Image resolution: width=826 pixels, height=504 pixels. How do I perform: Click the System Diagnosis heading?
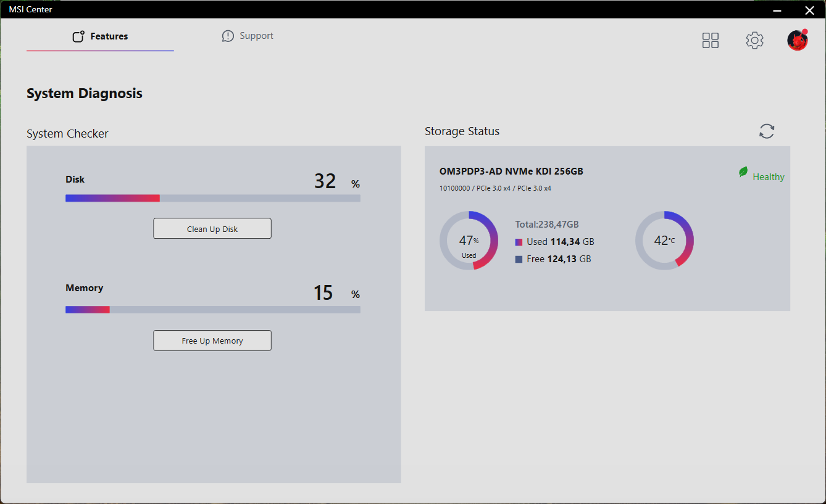coord(85,94)
